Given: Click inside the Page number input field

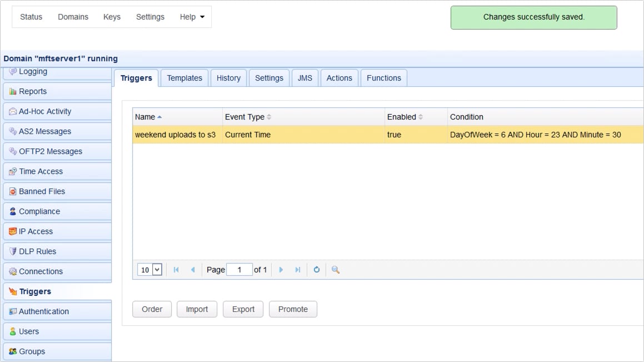Looking at the screenshot, I should pos(239,270).
